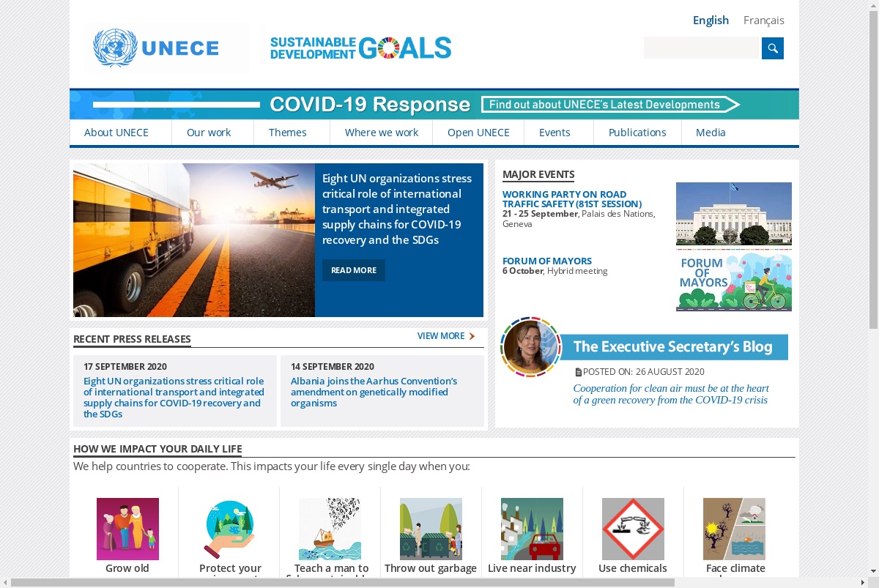Click the Executive Secretary portrait photo

pos(530,347)
